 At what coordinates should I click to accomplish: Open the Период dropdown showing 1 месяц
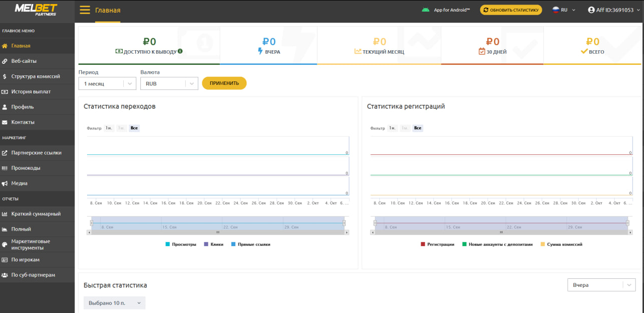(x=107, y=83)
